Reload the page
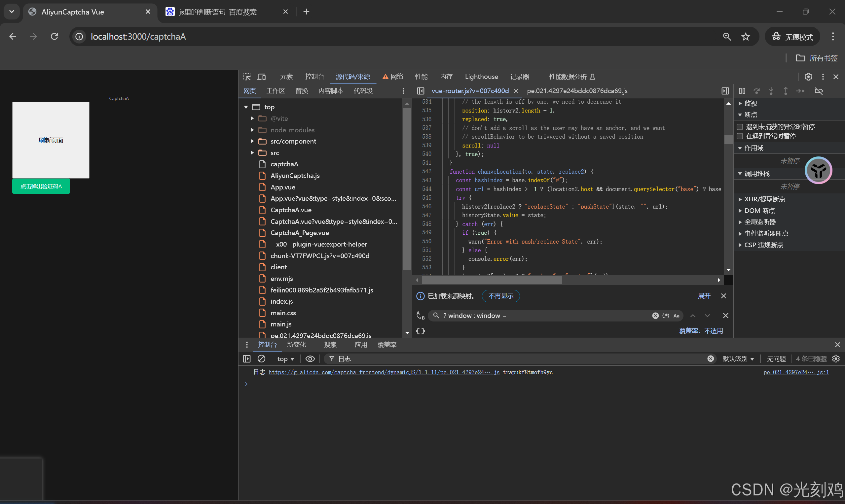 pyautogui.click(x=55, y=36)
